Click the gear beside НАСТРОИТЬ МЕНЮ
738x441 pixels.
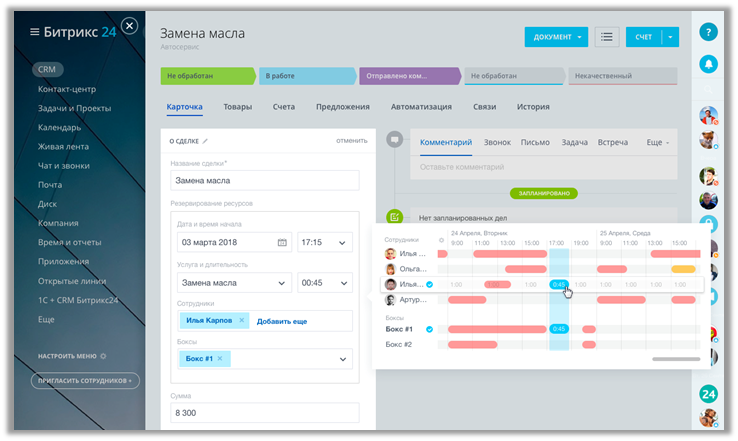(104, 356)
